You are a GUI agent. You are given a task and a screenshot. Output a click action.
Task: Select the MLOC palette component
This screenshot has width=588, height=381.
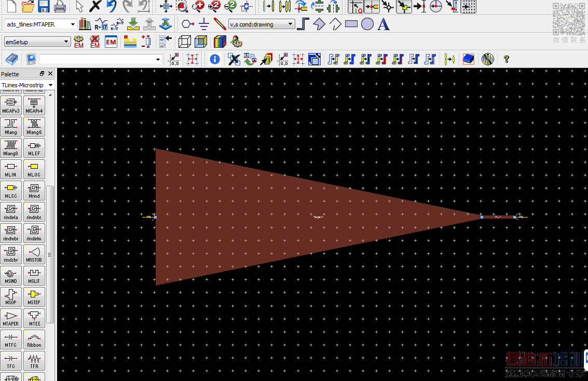34,169
